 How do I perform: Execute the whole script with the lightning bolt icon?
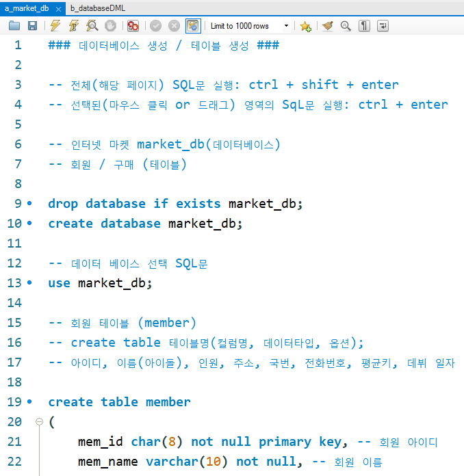(x=55, y=26)
